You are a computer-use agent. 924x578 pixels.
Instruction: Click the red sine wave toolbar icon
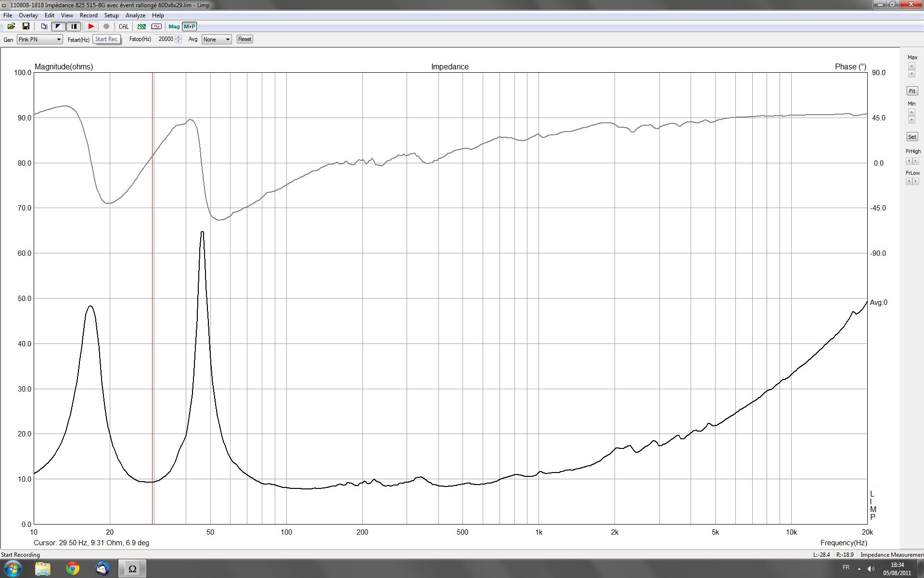click(x=156, y=26)
